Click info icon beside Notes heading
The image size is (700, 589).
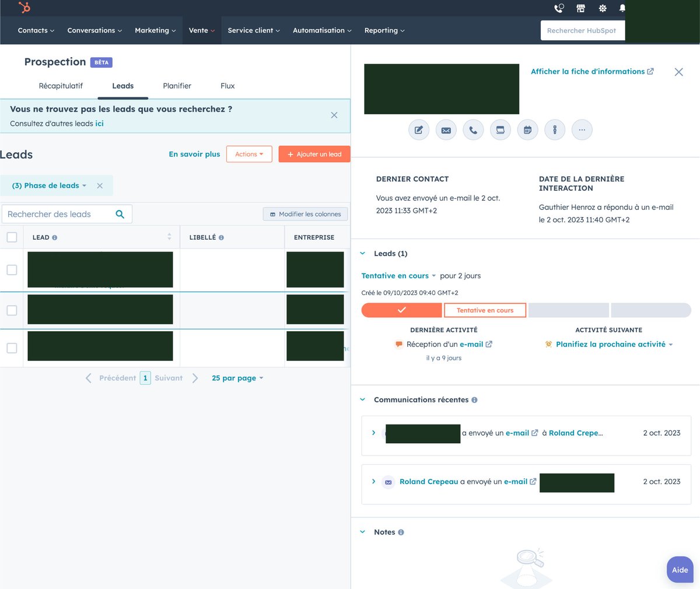401,532
